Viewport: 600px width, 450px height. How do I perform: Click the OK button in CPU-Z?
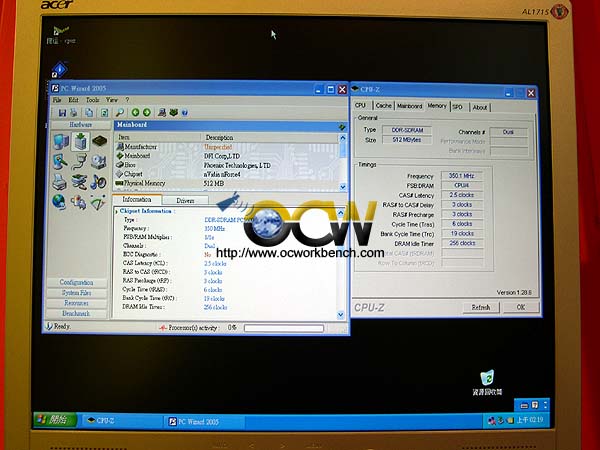tap(521, 307)
